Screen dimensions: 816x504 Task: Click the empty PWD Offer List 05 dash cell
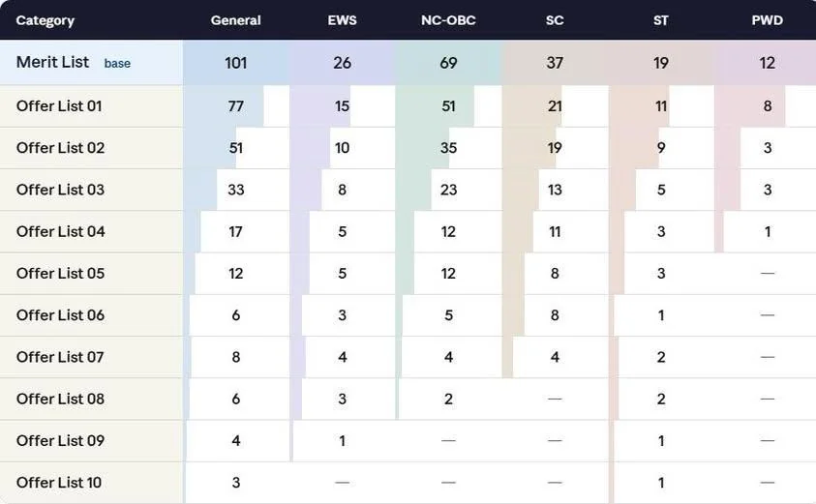click(x=767, y=273)
